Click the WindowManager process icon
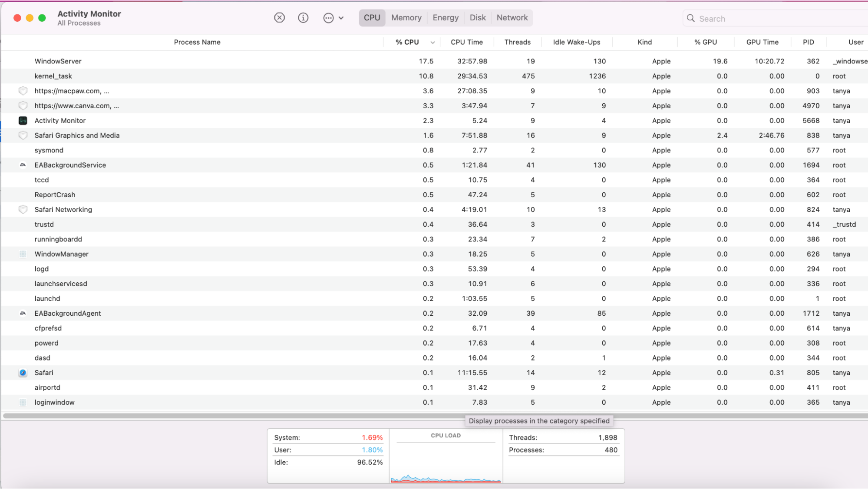The image size is (868, 489). pyautogui.click(x=23, y=254)
